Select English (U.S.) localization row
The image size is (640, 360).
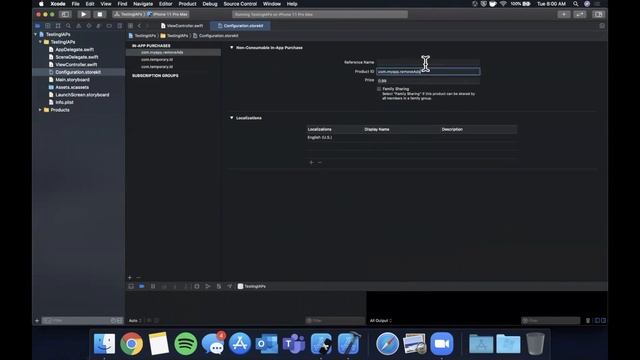(412, 138)
